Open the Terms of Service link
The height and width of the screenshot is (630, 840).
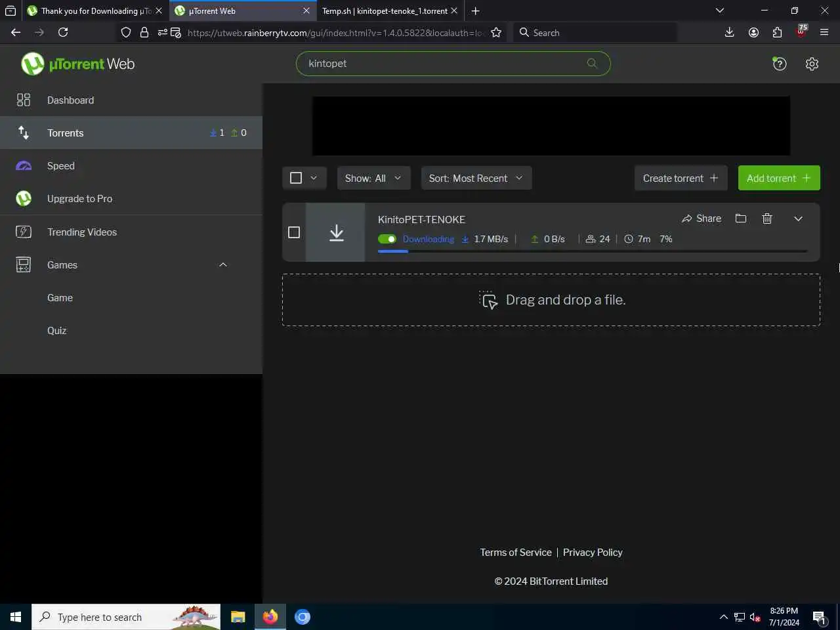tap(516, 552)
